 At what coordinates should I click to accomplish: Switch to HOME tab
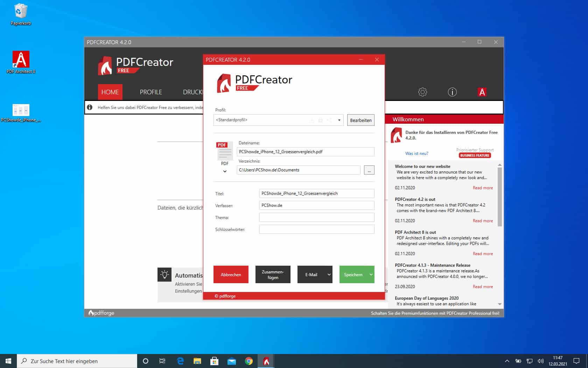110,92
